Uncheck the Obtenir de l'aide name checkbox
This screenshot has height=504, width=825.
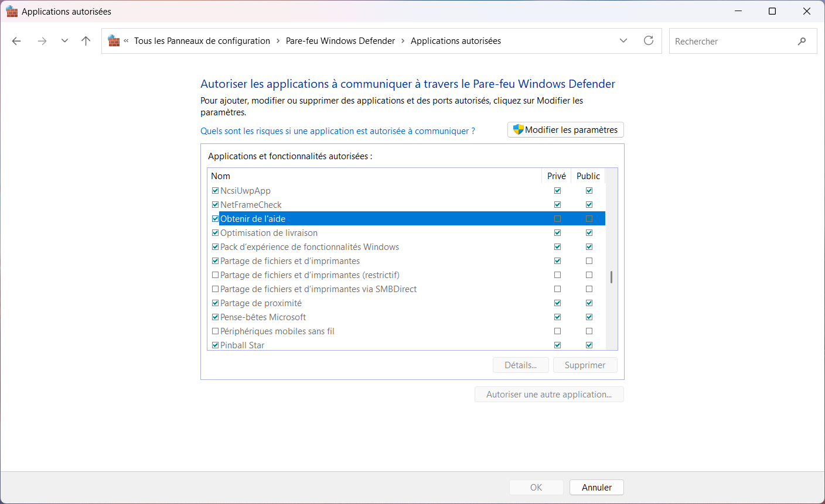click(x=215, y=219)
